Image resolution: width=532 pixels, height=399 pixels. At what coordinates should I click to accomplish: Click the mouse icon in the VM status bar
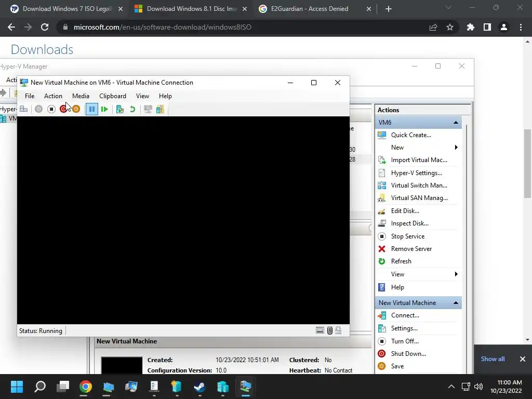click(x=330, y=330)
